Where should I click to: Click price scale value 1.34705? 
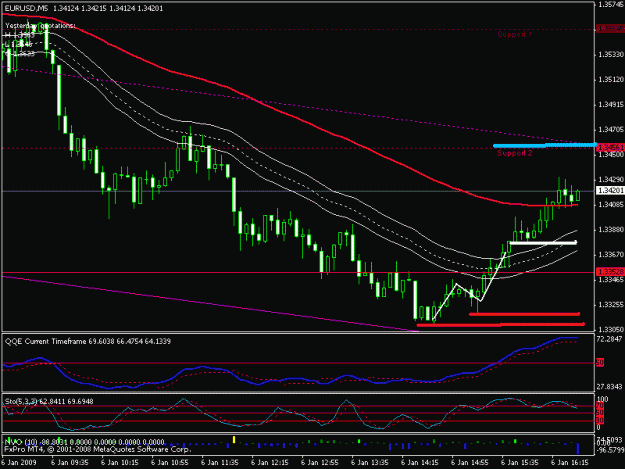pyautogui.click(x=611, y=130)
